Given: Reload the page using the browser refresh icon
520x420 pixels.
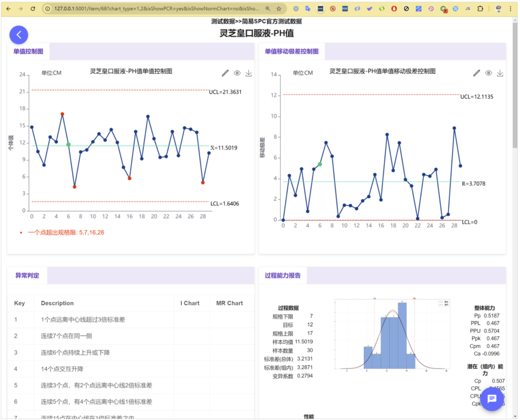Looking at the screenshot, I should tap(33, 9).
